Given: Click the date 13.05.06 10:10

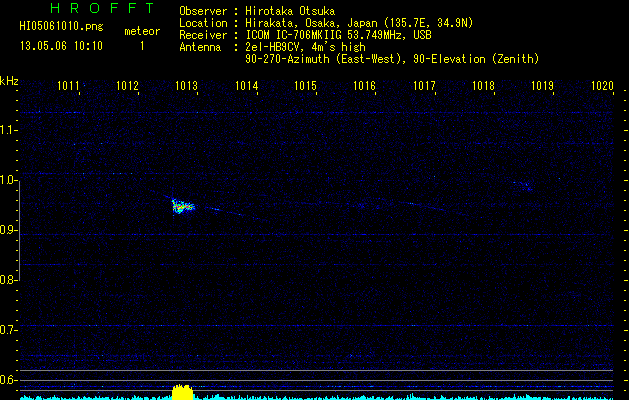Looking at the screenshot, I should [x=61, y=46].
